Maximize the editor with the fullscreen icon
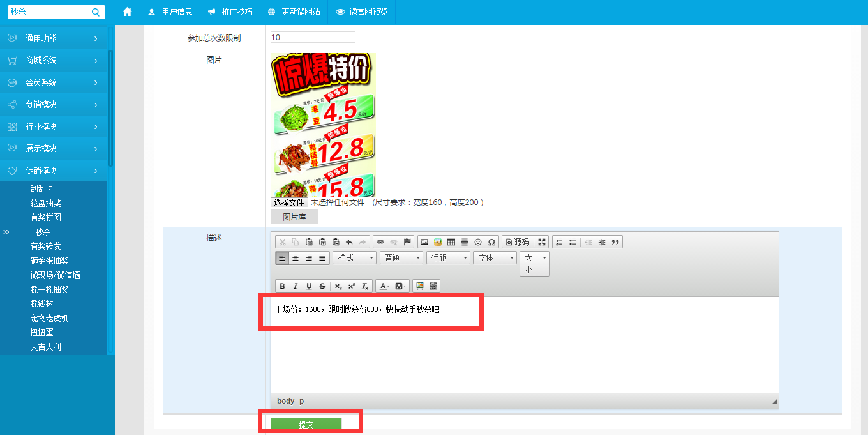Screen dimensions: 868x435 pos(542,242)
